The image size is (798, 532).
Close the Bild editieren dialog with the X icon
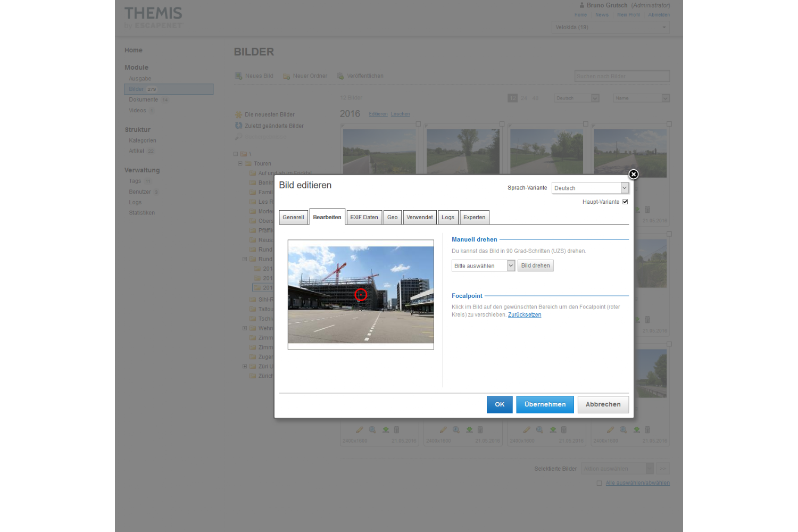[633, 174]
